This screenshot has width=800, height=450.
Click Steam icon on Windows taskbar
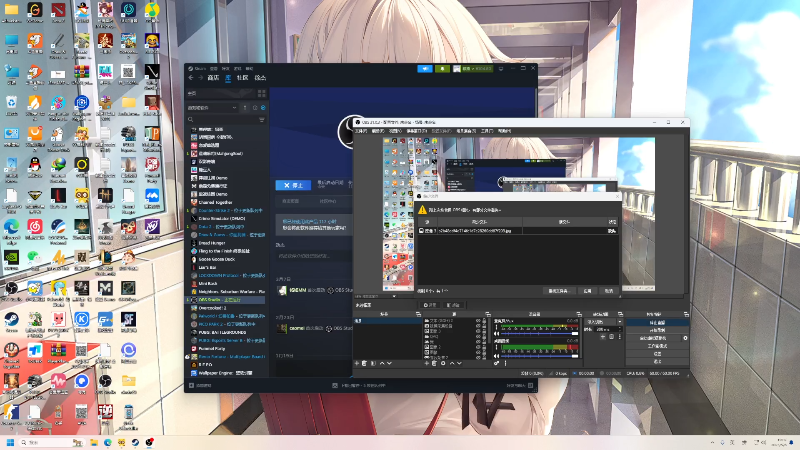click(x=135, y=442)
